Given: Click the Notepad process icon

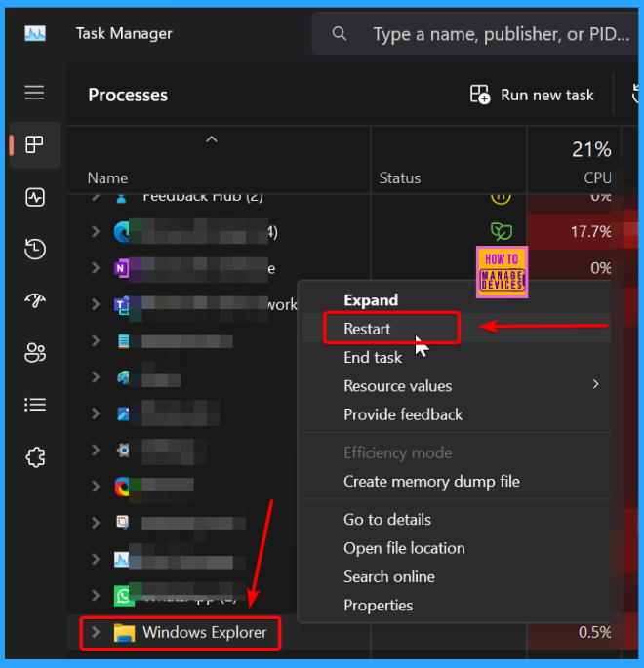Looking at the screenshot, I should pyautogui.click(x=123, y=341).
